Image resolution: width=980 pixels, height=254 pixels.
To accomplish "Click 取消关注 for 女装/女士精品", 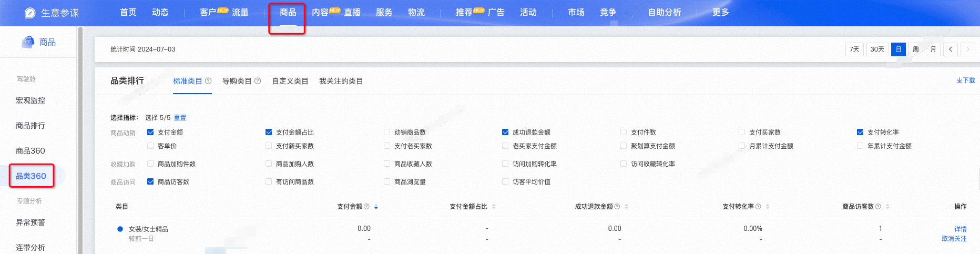I will pyautogui.click(x=954, y=239).
